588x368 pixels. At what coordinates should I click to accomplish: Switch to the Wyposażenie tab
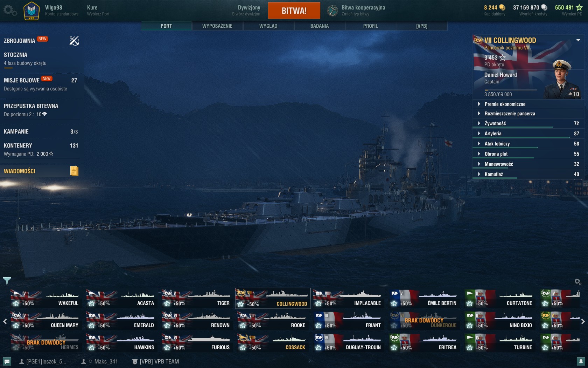(x=217, y=26)
